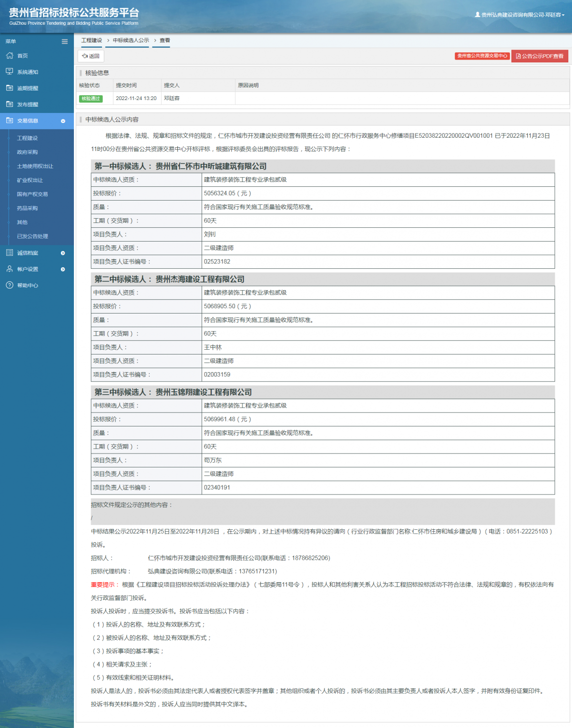Click the 原因说明 column header
Screen dimensions: 572x728
point(248,85)
